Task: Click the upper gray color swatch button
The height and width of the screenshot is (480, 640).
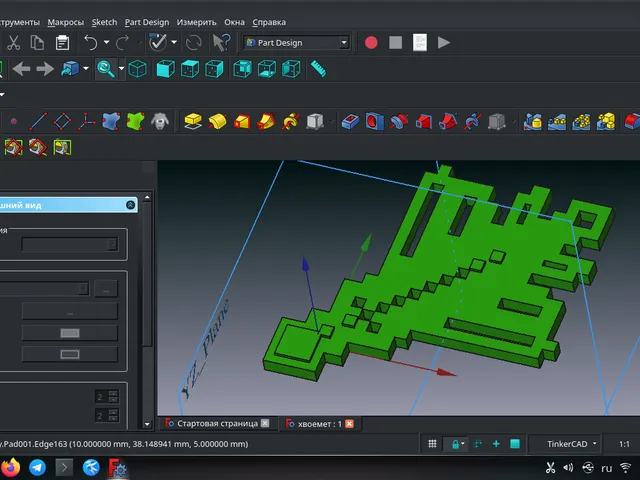Action: click(70, 333)
